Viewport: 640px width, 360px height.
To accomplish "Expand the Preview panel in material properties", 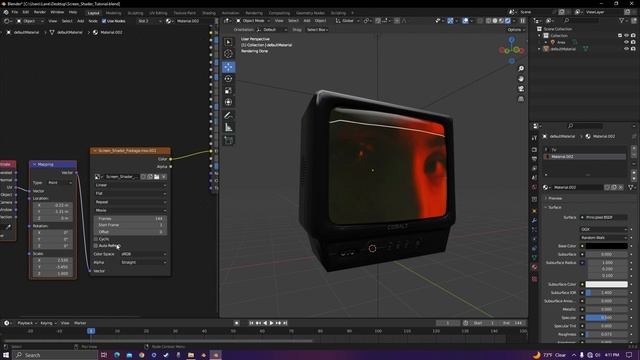I will (554, 198).
